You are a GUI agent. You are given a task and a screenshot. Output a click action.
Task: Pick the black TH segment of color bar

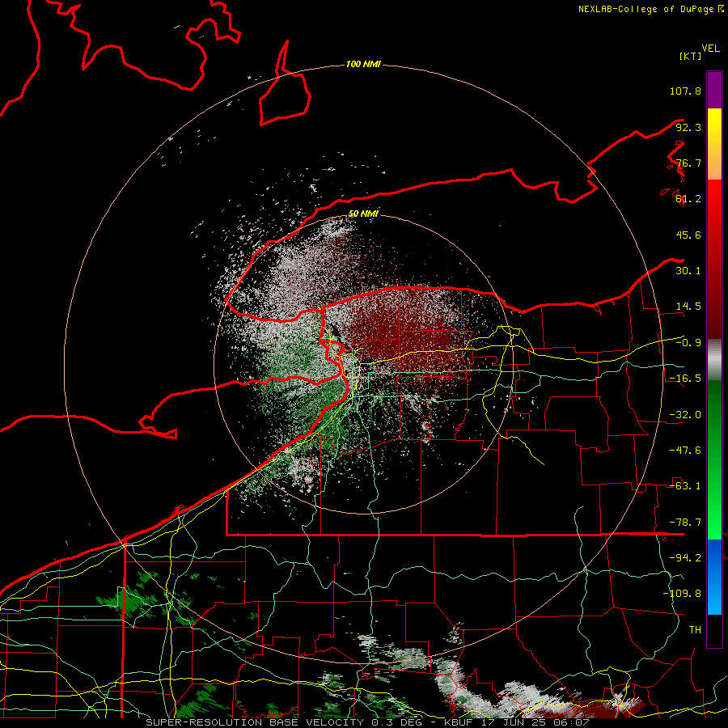[714, 630]
